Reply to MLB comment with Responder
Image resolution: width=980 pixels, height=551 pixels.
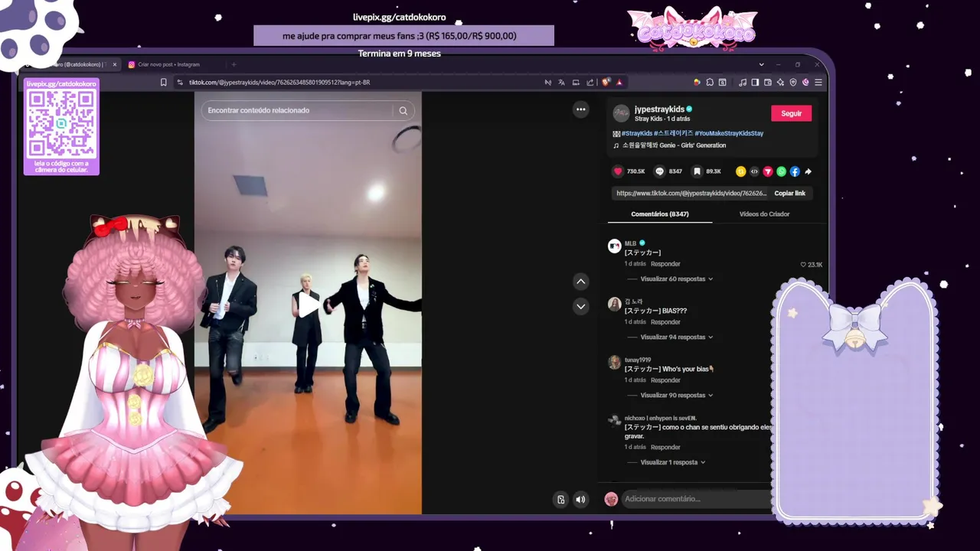tap(665, 264)
